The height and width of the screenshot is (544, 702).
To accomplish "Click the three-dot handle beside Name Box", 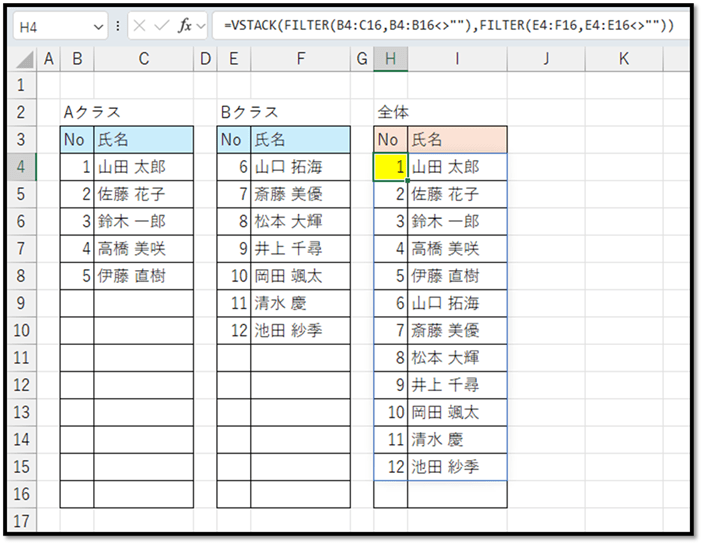I will point(119,25).
